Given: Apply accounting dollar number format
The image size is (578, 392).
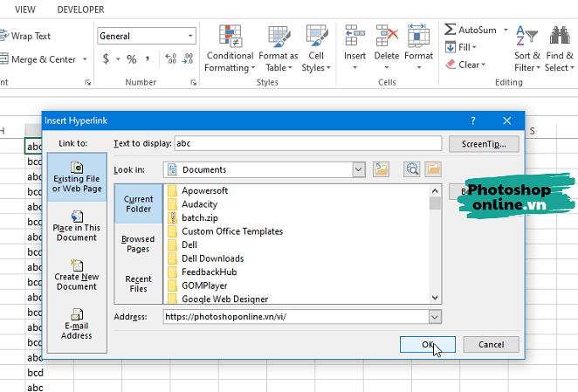Looking at the screenshot, I should pos(106,58).
